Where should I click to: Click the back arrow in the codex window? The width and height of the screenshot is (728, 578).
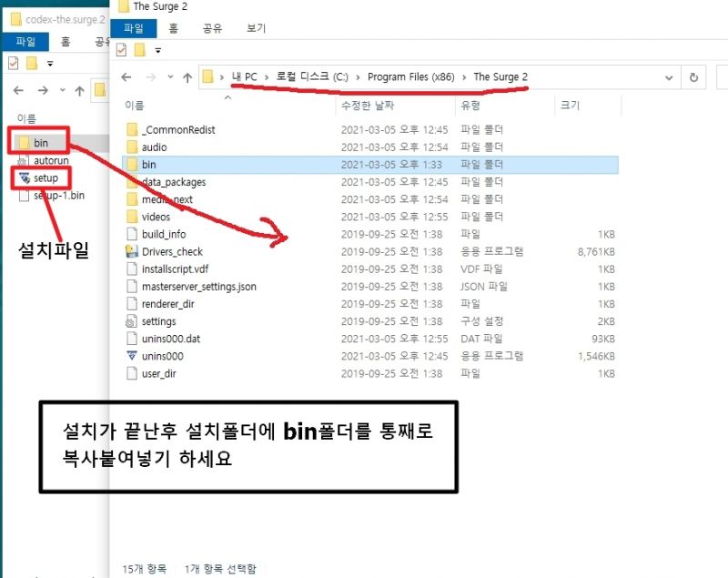point(18,90)
